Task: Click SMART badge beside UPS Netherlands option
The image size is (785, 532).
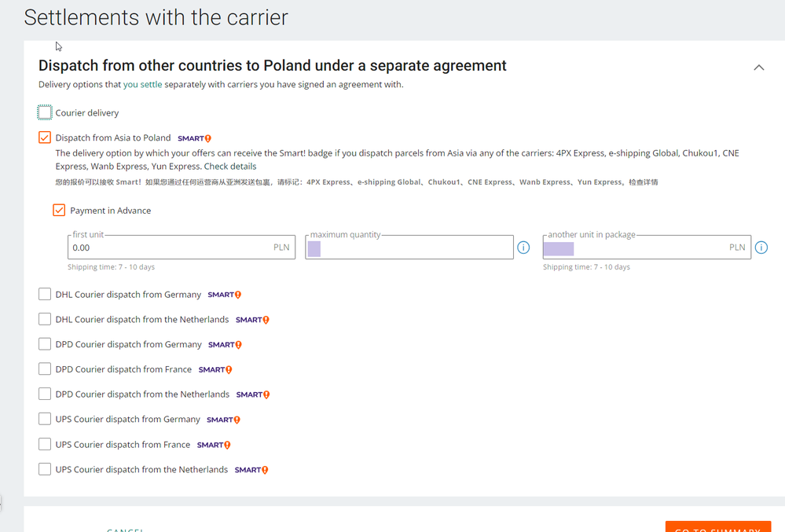Action: click(251, 470)
